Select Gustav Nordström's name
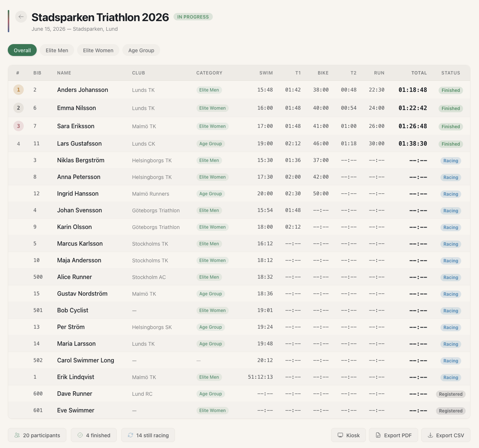The image size is (479, 448). [x=82, y=293]
